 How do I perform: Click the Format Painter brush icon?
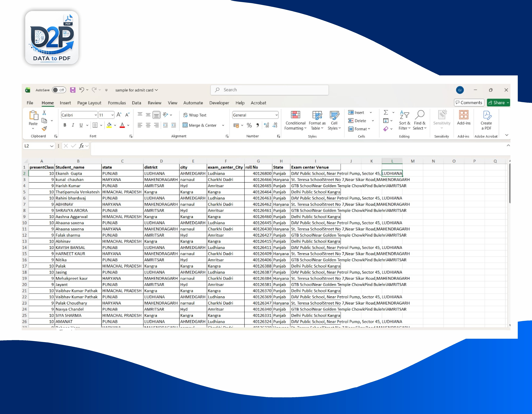44,128
